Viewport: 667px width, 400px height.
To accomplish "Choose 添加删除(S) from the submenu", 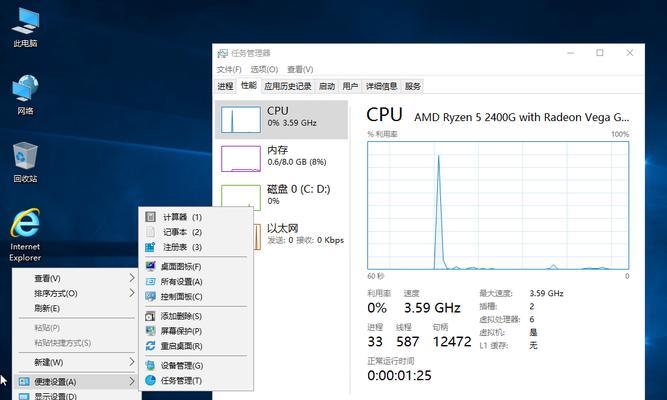I will coord(181,316).
